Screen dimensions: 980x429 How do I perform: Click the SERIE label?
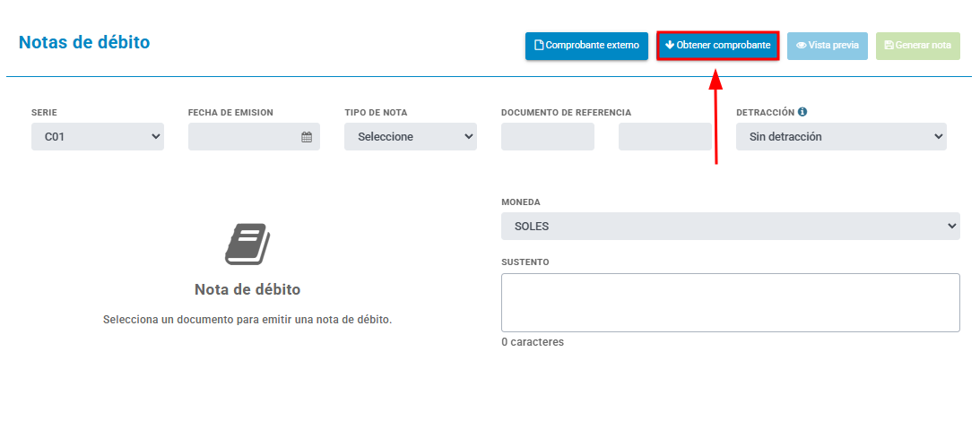pyautogui.click(x=44, y=113)
